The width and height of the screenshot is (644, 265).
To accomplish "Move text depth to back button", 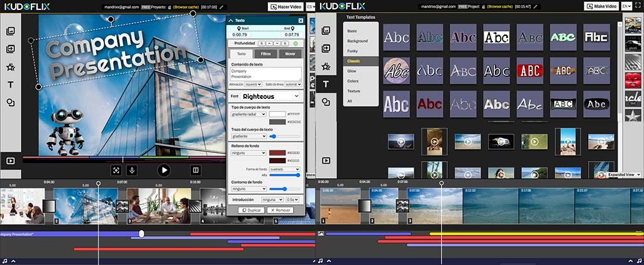I will (285, 43).
